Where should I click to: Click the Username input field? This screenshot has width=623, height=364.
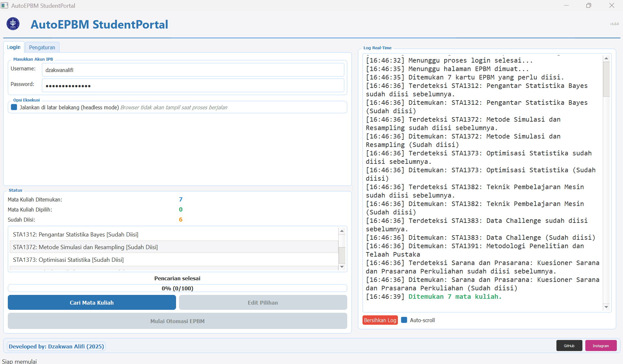(193, 70)
